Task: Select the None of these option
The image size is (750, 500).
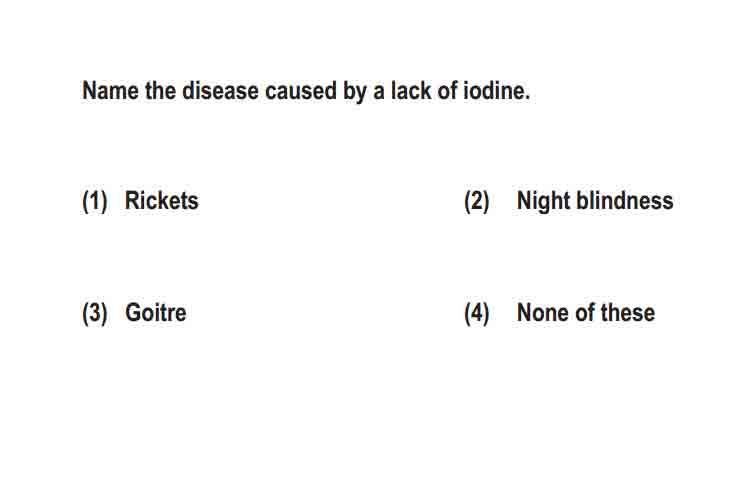Action: [x=585, y=313]
